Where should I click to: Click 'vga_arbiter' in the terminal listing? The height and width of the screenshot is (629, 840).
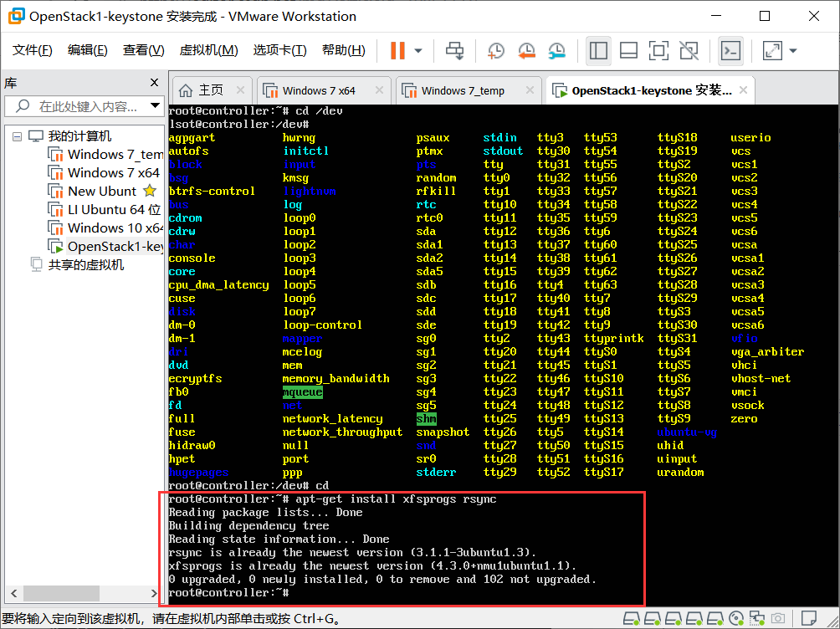click(x=767, y=351)
